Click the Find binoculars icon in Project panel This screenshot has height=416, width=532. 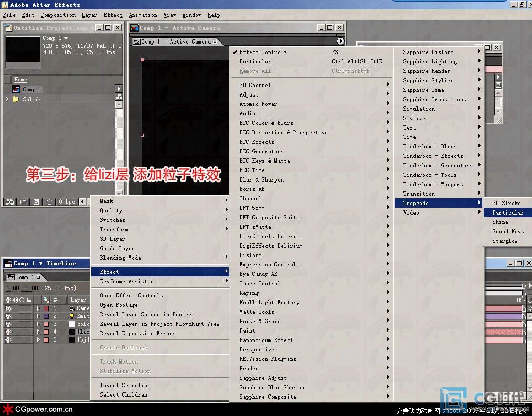tap(10, 202)
